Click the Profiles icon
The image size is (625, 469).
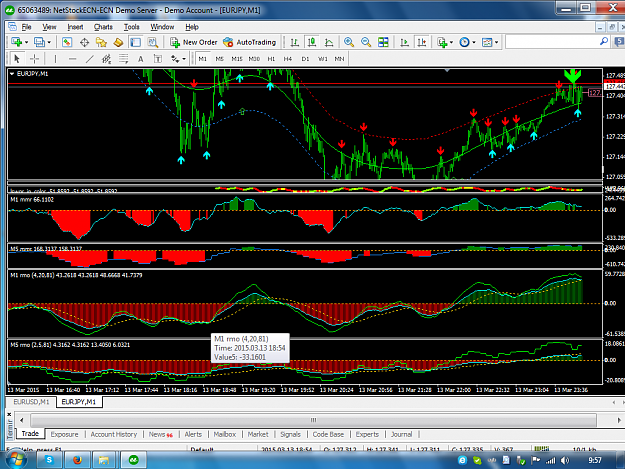(39, 42)
